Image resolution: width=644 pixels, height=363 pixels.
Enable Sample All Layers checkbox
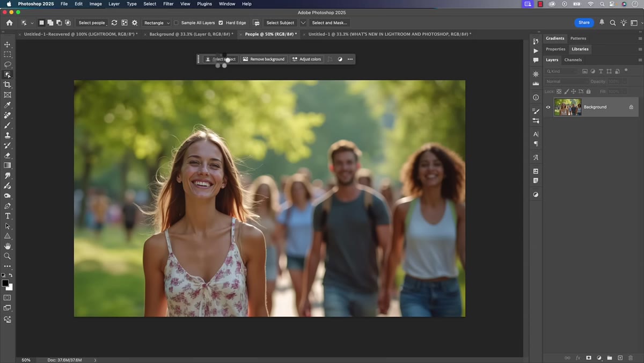point(176,23)
